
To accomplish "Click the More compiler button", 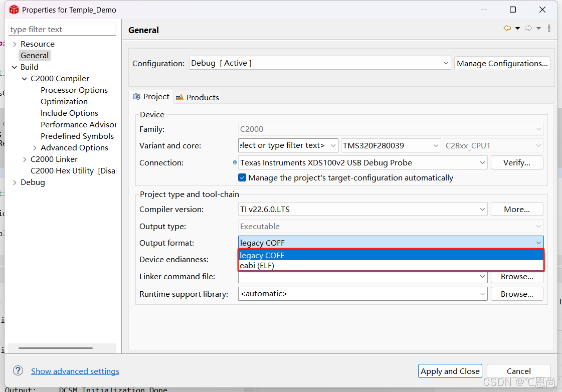I will coord(517,209).
